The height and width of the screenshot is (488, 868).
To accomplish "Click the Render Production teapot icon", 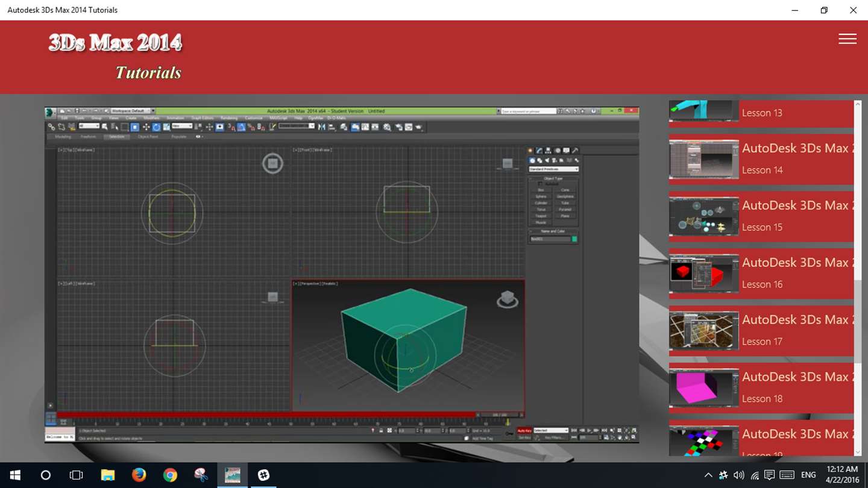I will (419, 127).
